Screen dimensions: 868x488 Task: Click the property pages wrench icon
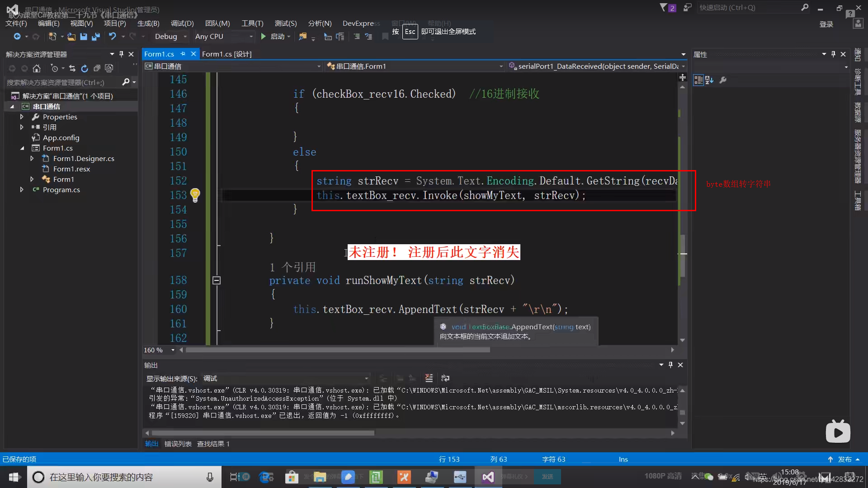[x=723, y=80]
